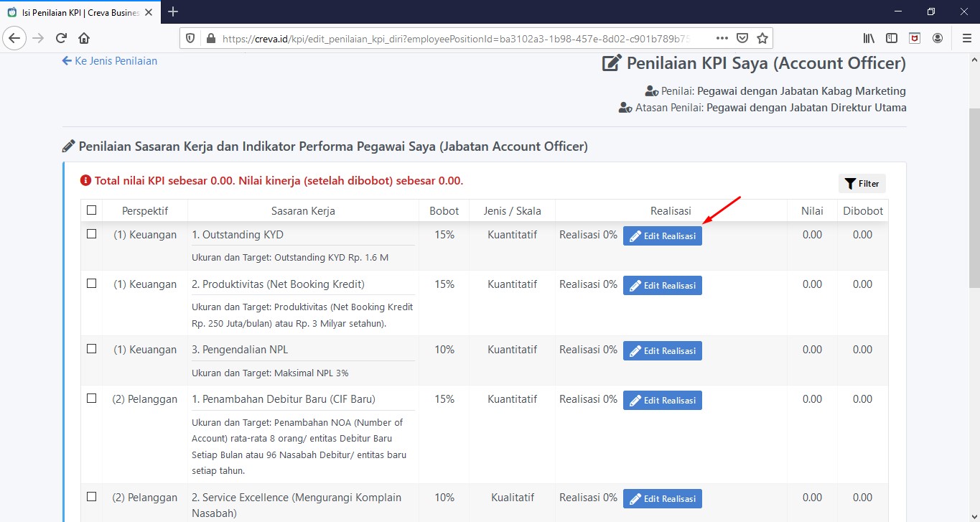This screenshot has width=980, height=522.
Task: Click the Dibobot column header
Action: 862,211
